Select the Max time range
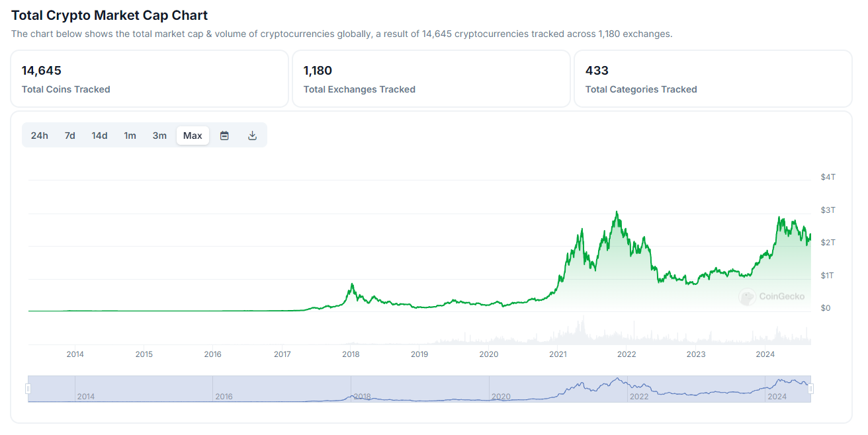The width and height of the screenshot is (868, 435). coord(193,136)
